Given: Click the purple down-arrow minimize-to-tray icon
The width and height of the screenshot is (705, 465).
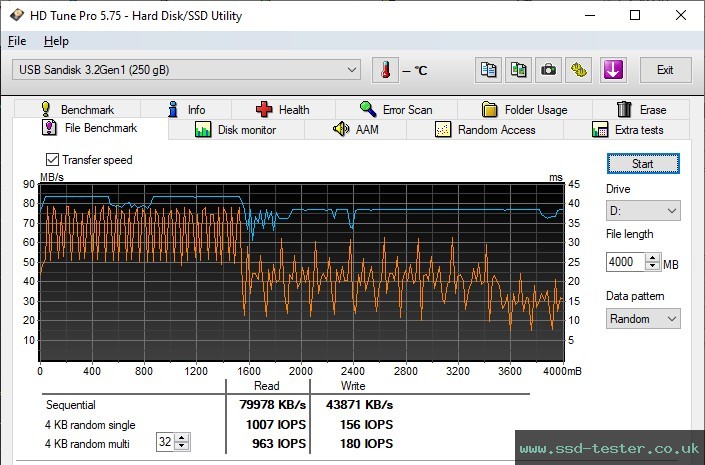Looking at the screenshot, I should 613,70.
